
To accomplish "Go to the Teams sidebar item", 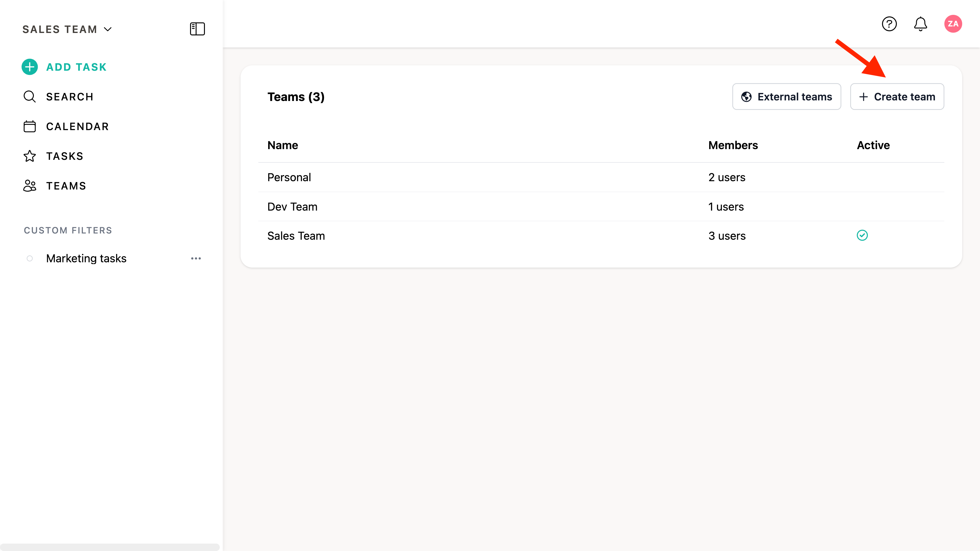I will (x=66, y=186).
